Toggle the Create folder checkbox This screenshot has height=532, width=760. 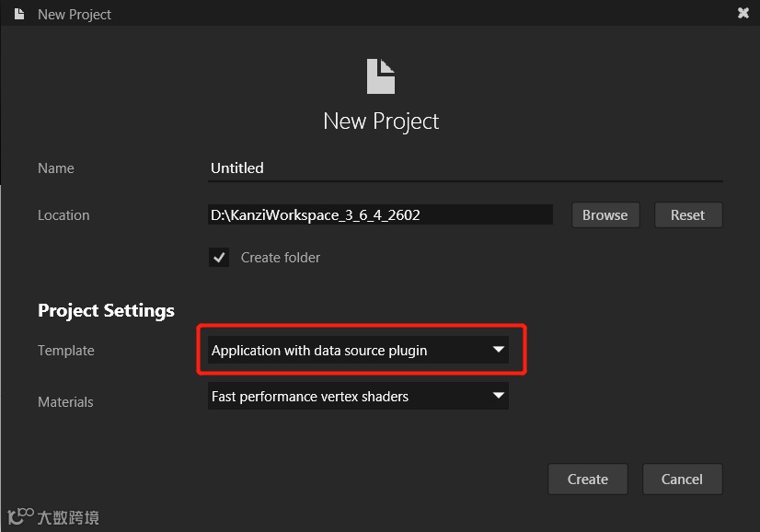click(219, 258)
